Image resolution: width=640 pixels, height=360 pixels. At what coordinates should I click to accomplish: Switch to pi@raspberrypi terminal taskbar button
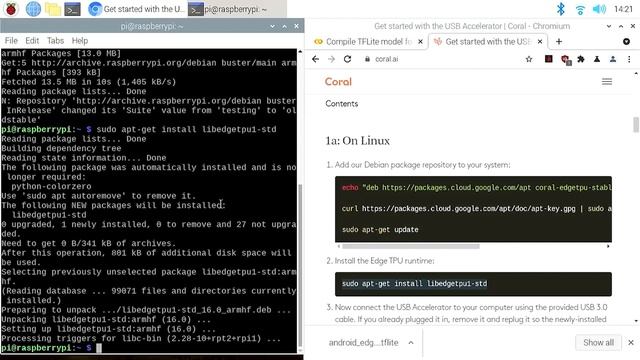237,9
